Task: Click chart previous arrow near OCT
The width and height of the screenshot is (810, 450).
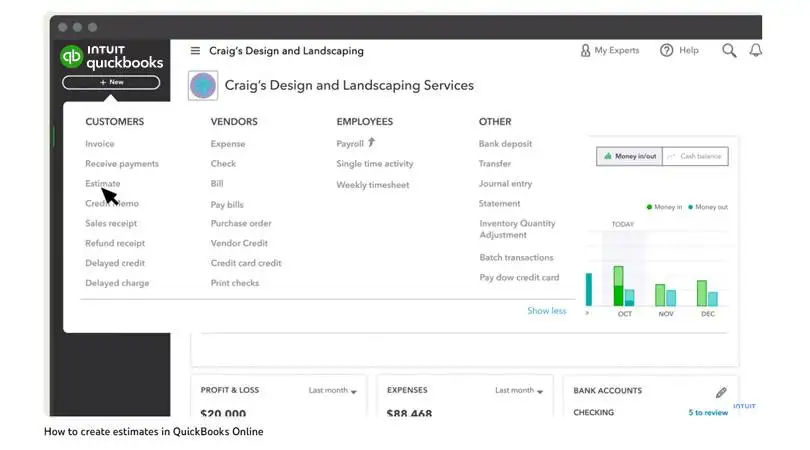Action: 587,313
